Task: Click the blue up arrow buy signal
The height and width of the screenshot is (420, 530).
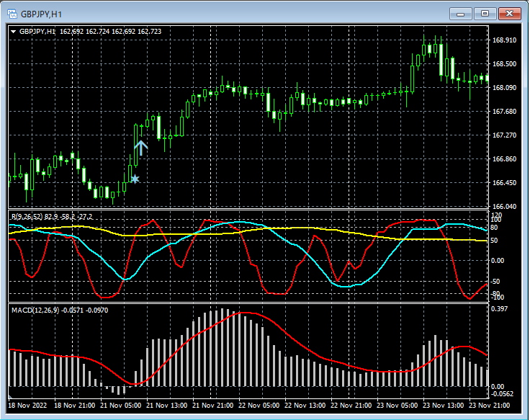Action: [141, 148]
